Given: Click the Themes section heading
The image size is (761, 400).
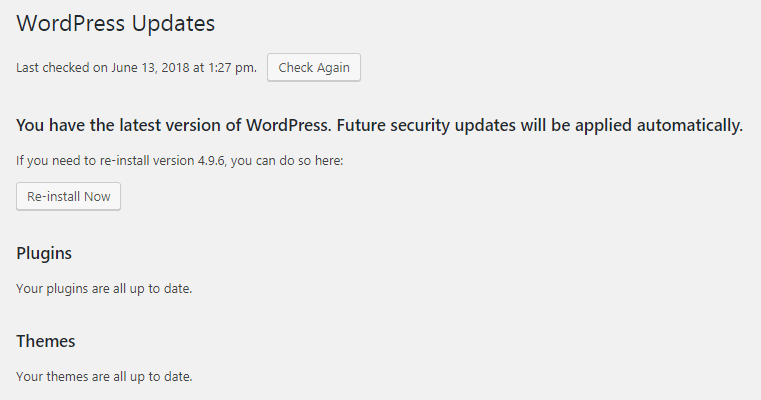Looking at the screenshot, I should [46, 341].
